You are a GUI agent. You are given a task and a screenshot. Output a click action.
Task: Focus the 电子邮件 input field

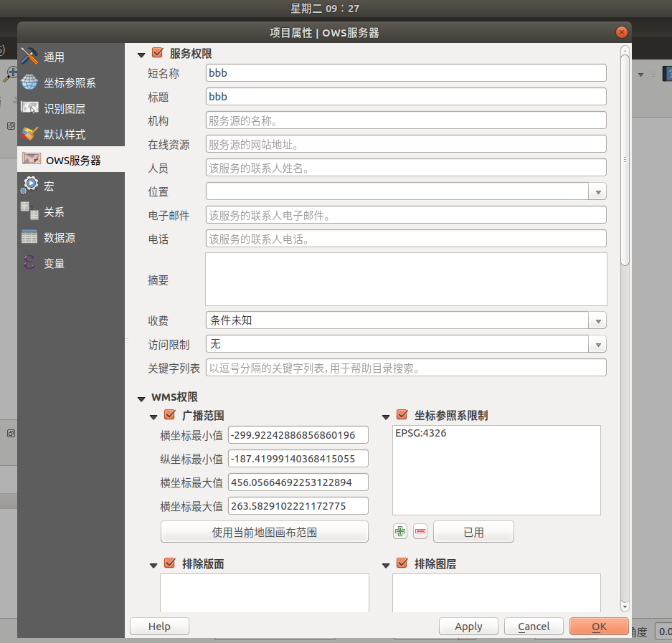pos(406,215)
